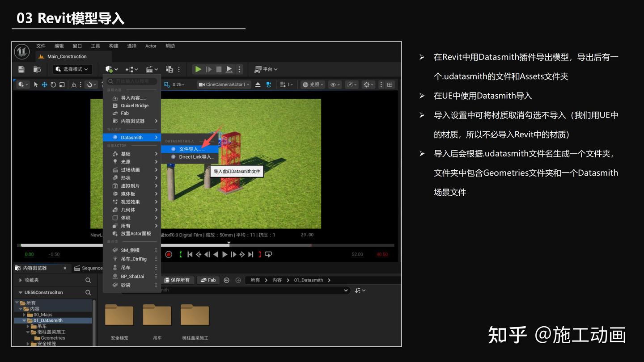Open the CineCameraActor1 camera dropdown
This screenshot has height=362, width=644.
click(224, 84)
